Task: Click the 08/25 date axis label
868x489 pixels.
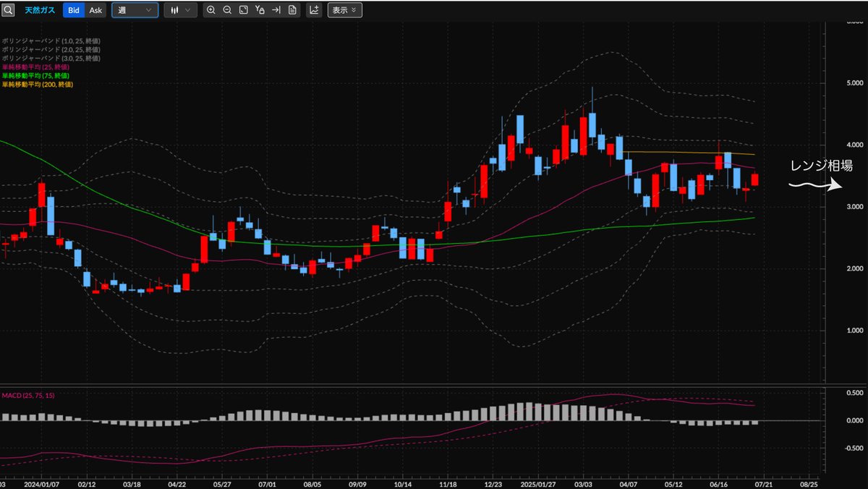Action: (809, 484)
